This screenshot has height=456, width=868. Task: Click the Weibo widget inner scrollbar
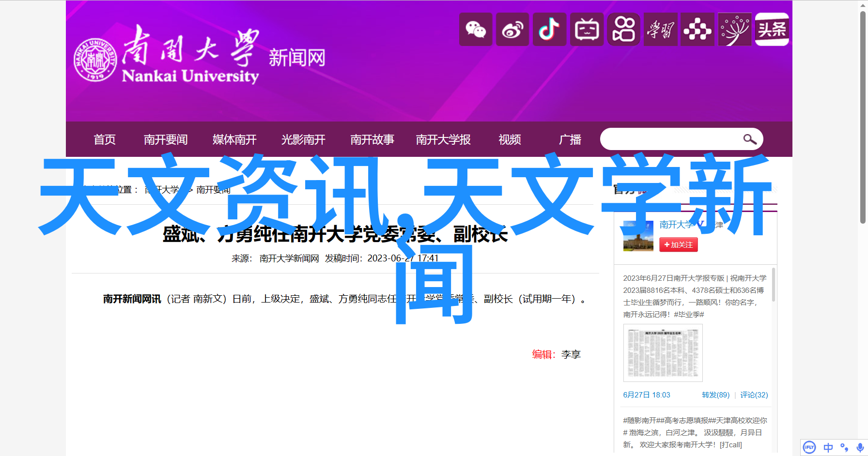tap(774, 285)
